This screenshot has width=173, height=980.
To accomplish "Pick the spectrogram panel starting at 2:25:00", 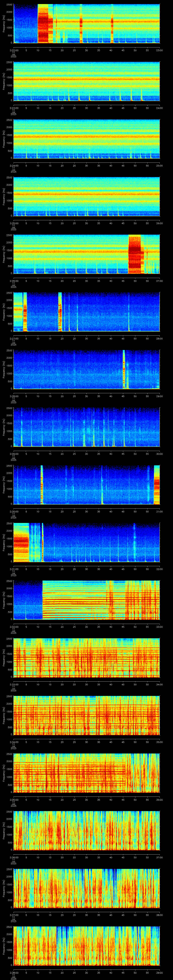I will [87, 196].
